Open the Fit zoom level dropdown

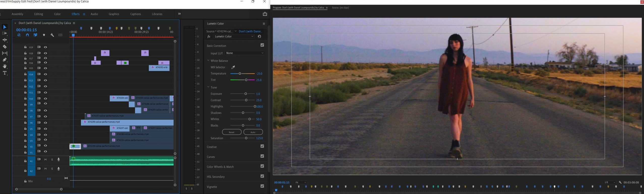301,182
